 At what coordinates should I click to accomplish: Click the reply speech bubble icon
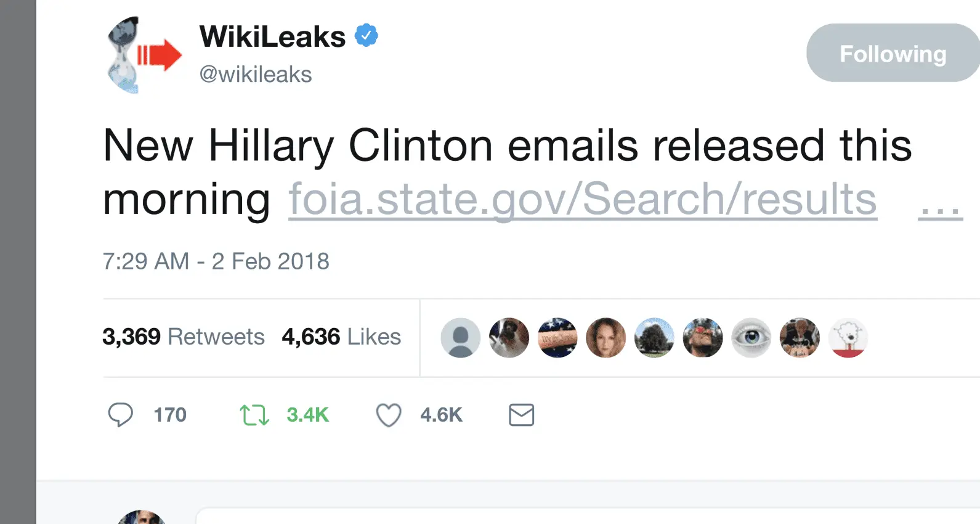(120, 415)
